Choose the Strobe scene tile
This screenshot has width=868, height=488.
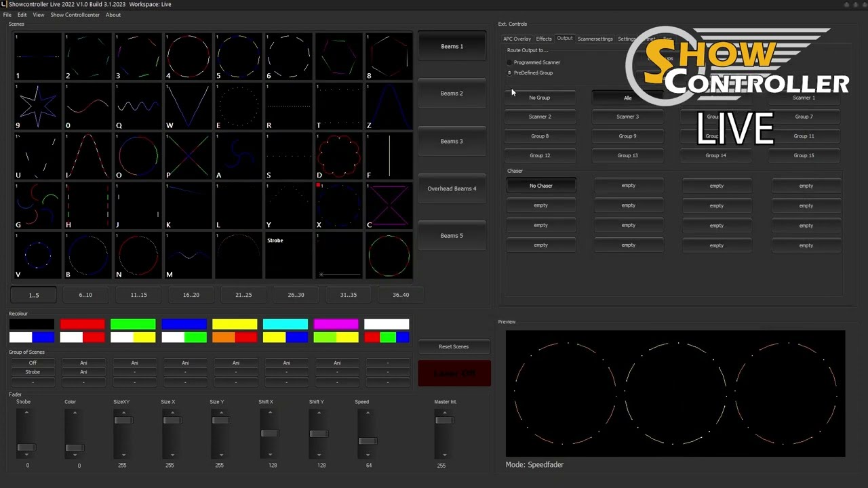pyautogui.click(x=288, y=256)
